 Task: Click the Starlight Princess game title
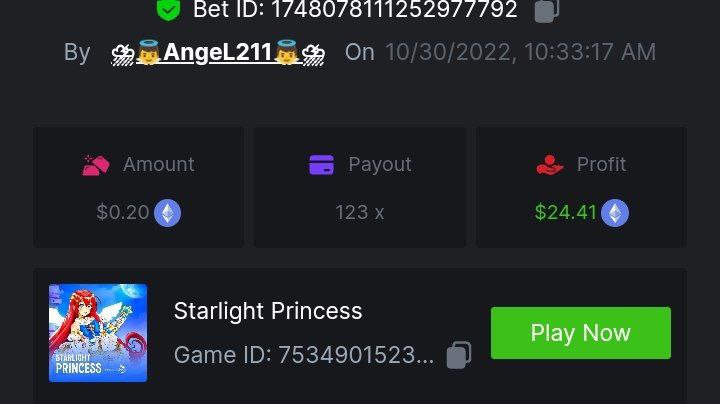tap(268, 311)
